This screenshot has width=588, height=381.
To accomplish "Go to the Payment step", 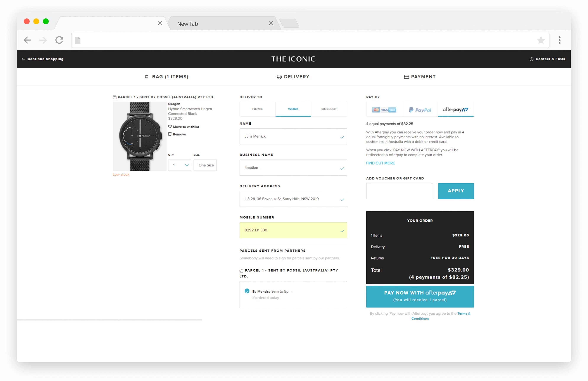I will pos(420,77).
